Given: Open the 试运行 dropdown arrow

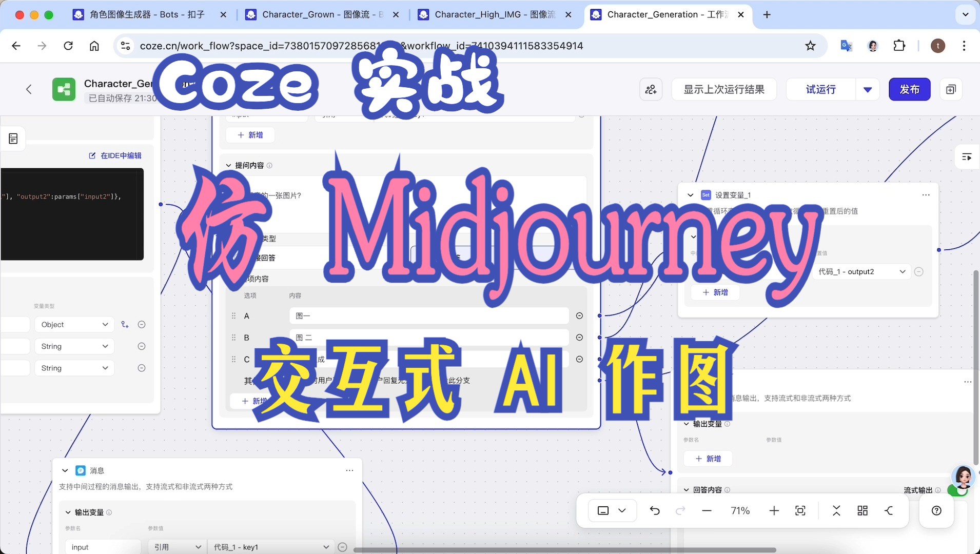Looking at the screenshot, I should 868,89.
